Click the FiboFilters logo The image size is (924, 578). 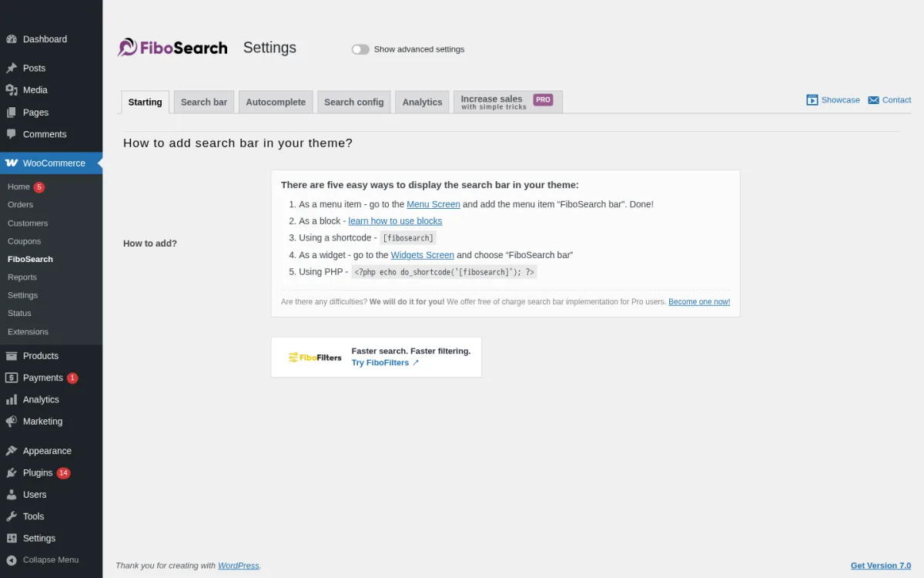(x=315, y=358)
